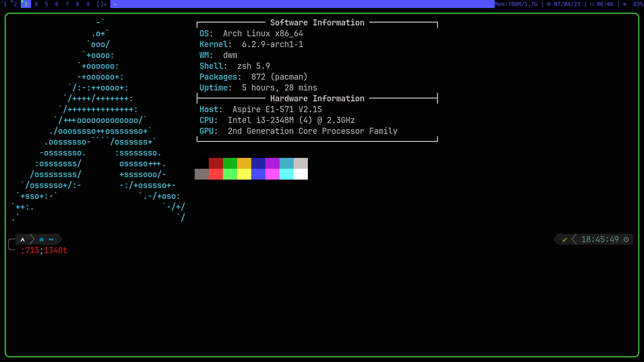The image size is (644, 362).
Task: Click the dark green color block
Action: click(x=230, y=163)
